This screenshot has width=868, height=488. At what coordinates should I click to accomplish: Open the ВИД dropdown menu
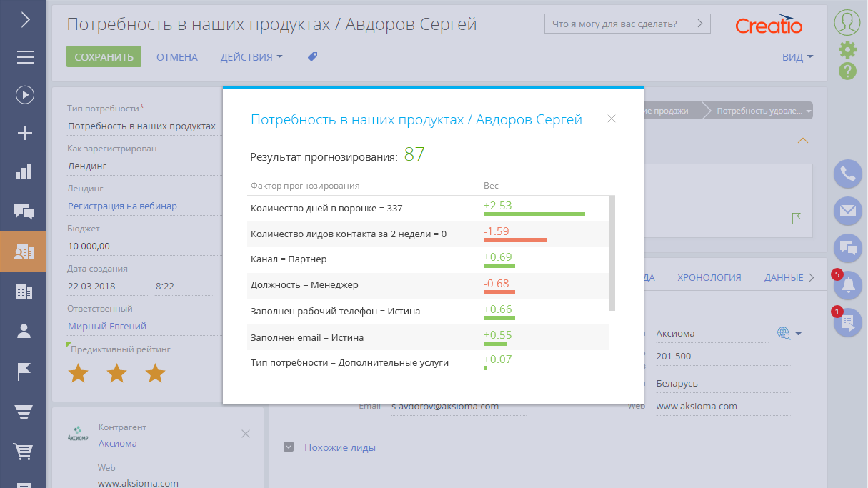(x=798, y=57)
